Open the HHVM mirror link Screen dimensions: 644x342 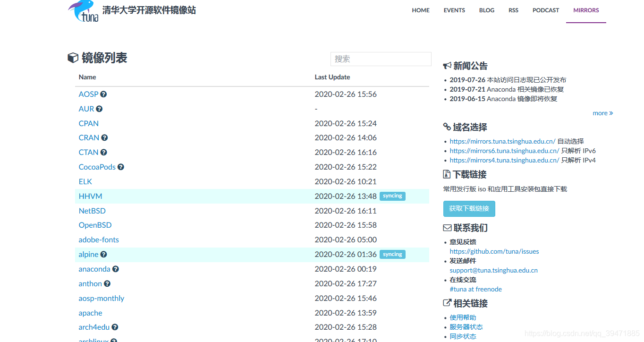pos(90,197)
